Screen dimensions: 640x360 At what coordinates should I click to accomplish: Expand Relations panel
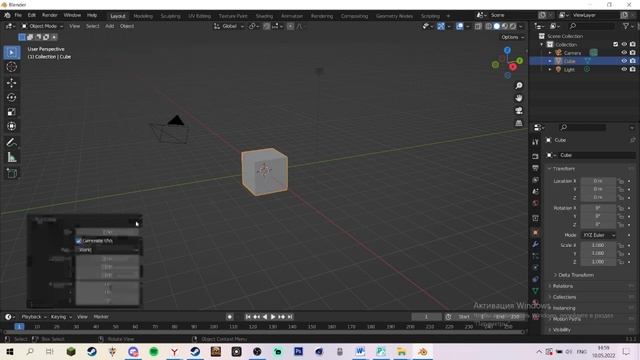[562, 286]
